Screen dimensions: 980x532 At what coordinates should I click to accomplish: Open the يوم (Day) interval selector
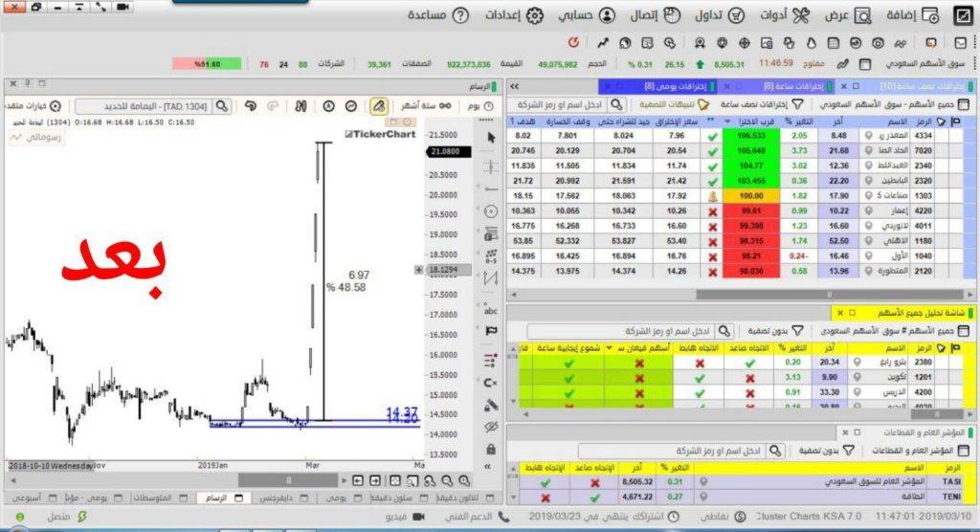[480, 106]
